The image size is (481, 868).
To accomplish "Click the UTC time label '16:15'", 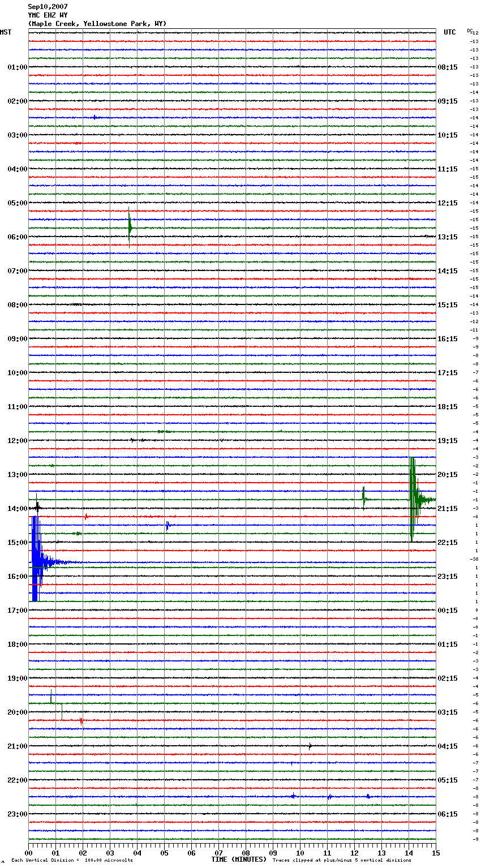I will coord(448,339).
